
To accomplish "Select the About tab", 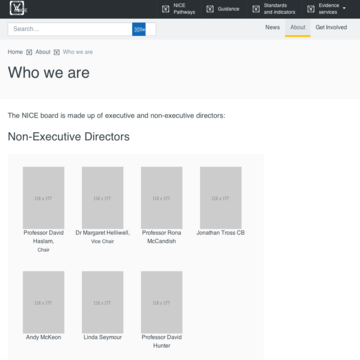I will [x=298, y=28].
